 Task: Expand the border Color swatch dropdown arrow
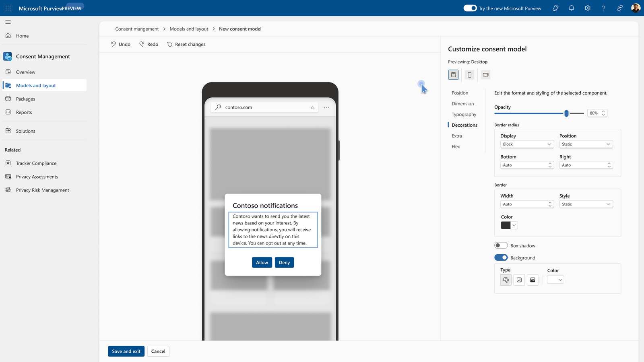pyautogui.click(x=514, y=225)
